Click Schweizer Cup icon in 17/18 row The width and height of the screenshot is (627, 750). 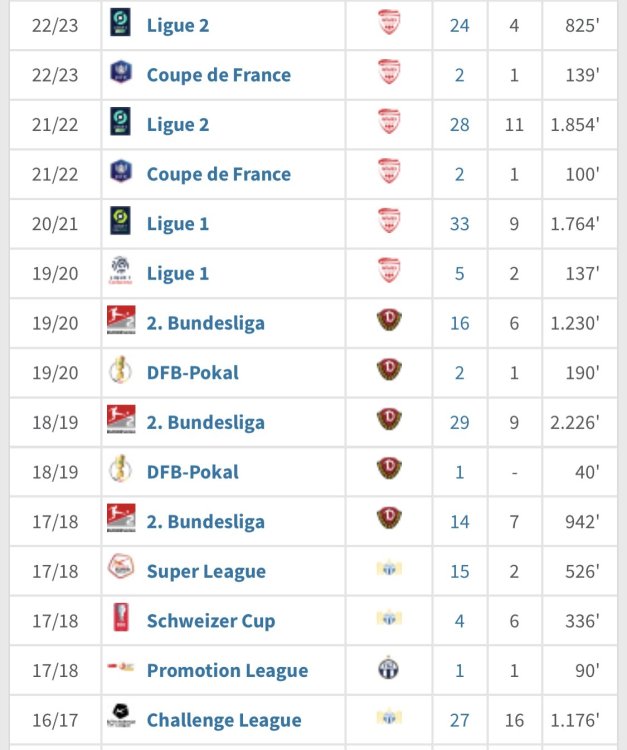(x=120, y=620)
